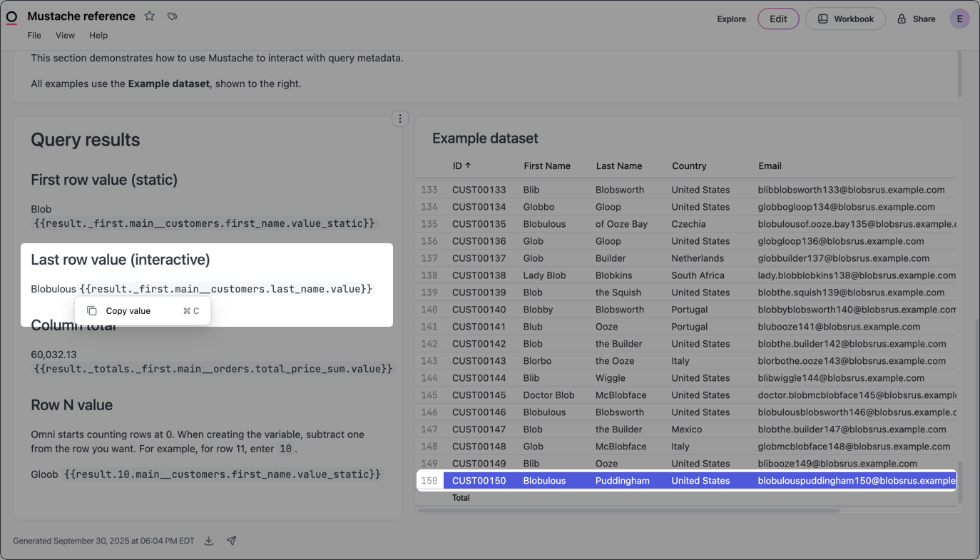Click the Edit button

[778, 19]
